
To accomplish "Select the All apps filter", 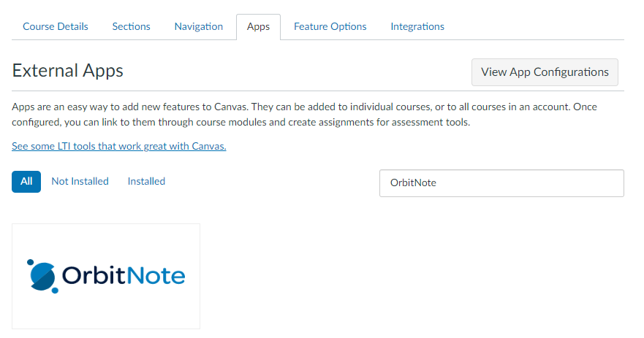I will 26,181.
